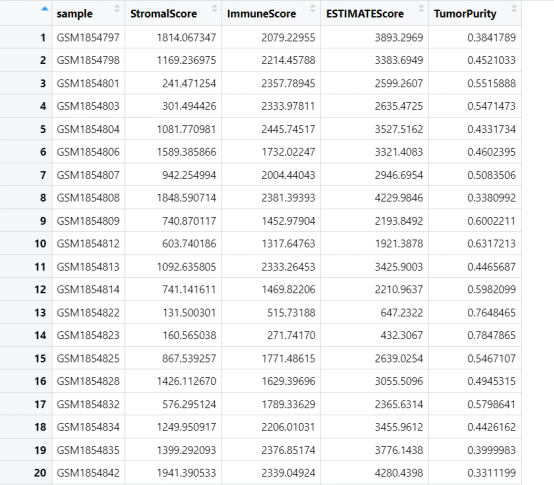Viewport: 554px width, 485px height.
Task: Select ESTIMATEScore value 4229.9846
Action: click(399, 198)
